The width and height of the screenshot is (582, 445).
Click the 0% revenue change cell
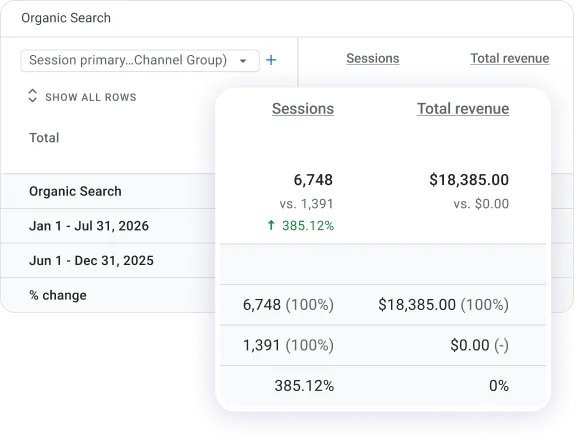tap(499, 386)
